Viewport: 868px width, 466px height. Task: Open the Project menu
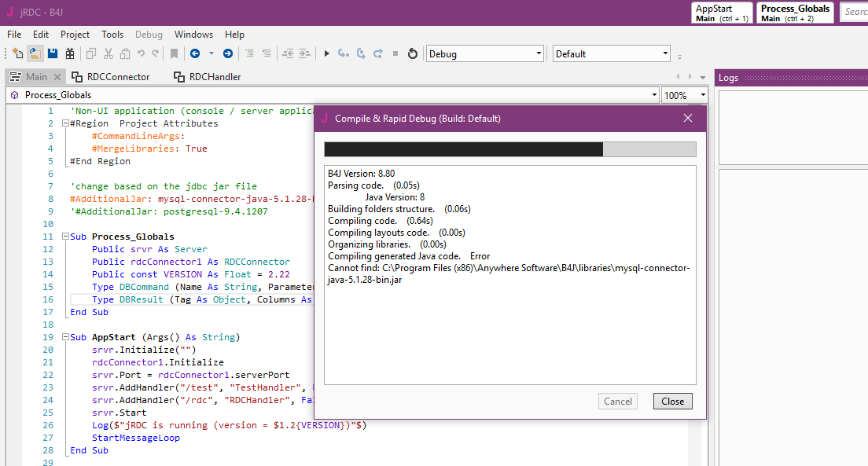coord(75,35)
